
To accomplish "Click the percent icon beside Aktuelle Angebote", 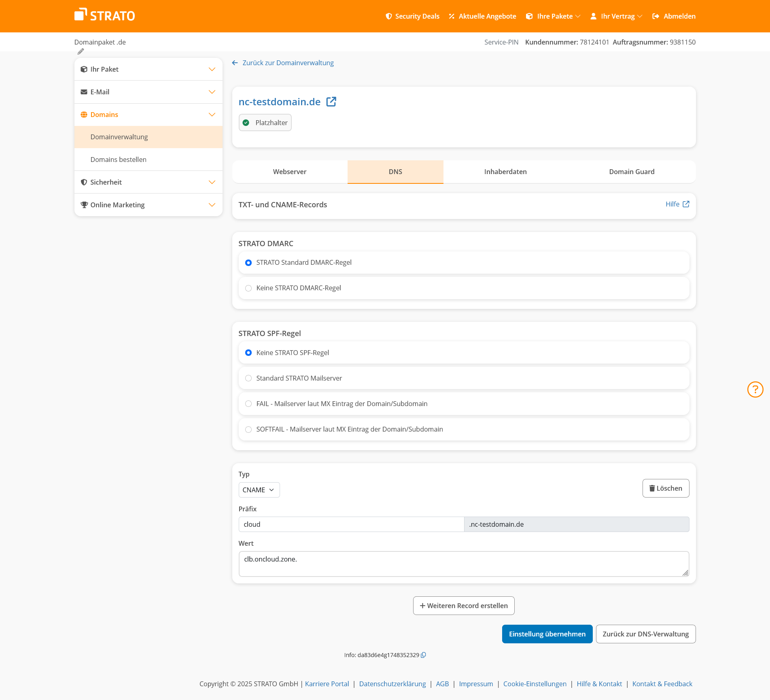I will (452, 16).
